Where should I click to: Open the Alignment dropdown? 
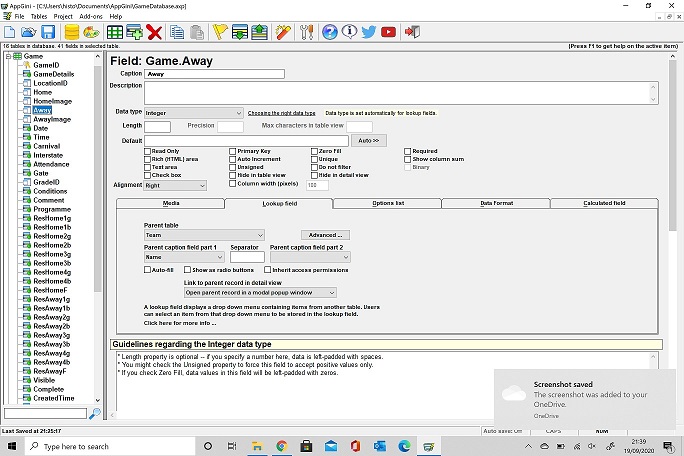(x=175, y=185)
